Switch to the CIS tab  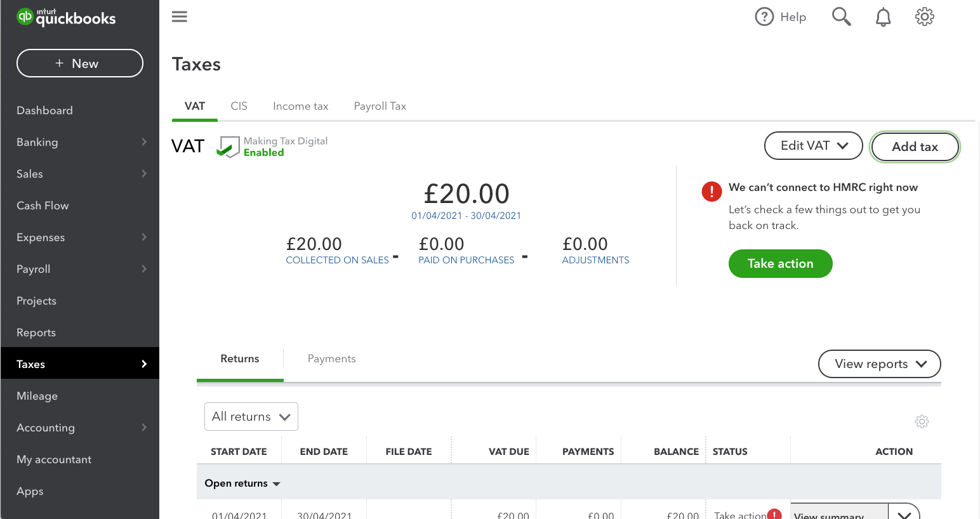pos(239,107)
